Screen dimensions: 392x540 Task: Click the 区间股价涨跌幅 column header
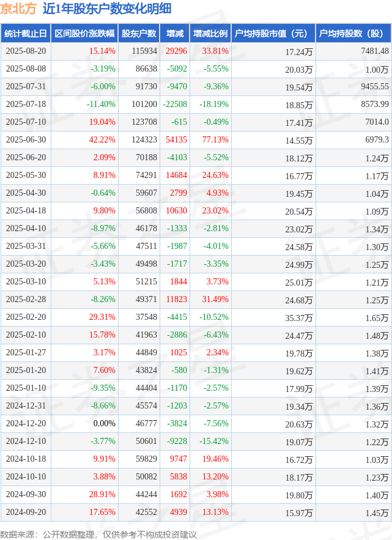(x=84, y=34)
